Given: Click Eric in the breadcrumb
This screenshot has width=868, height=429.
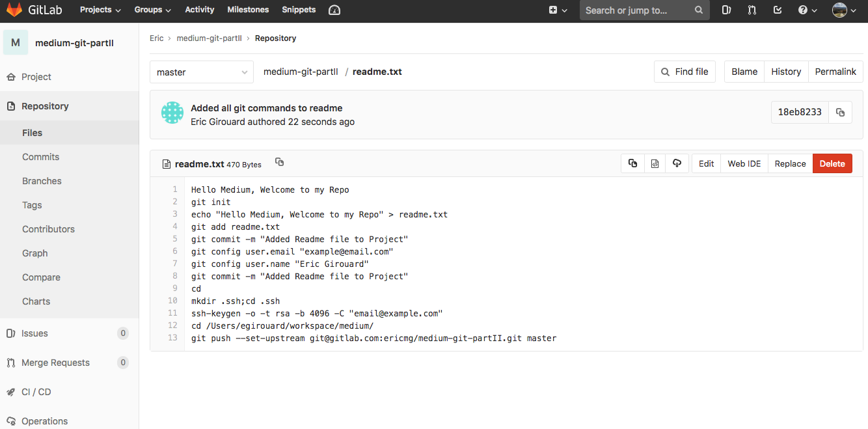Looking at the screenshot, I should pyautogui.click(x=157, y=38).
